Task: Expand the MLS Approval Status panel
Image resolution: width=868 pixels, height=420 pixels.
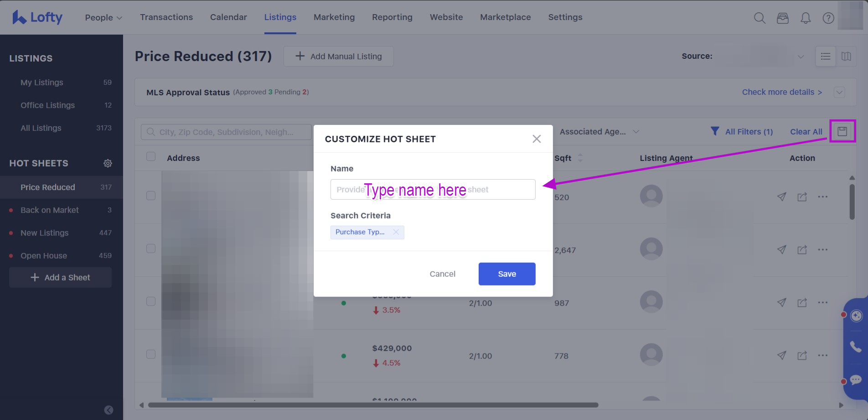Action: point(839,92)
